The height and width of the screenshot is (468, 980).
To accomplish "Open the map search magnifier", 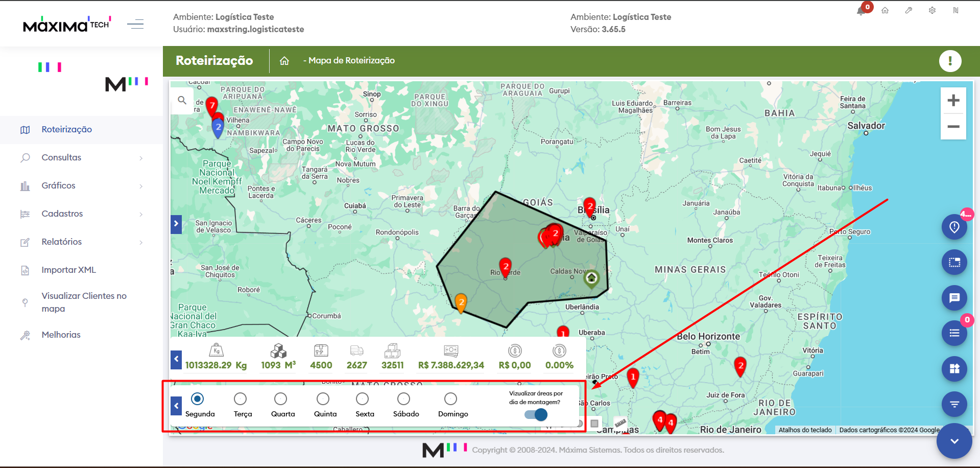I will click(x=182, y=100).
